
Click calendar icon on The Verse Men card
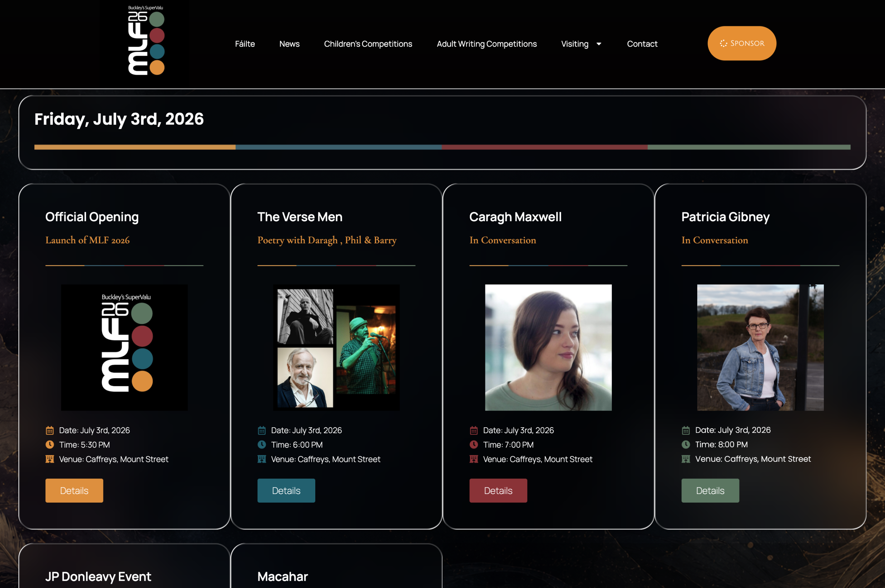coord(262,430)
